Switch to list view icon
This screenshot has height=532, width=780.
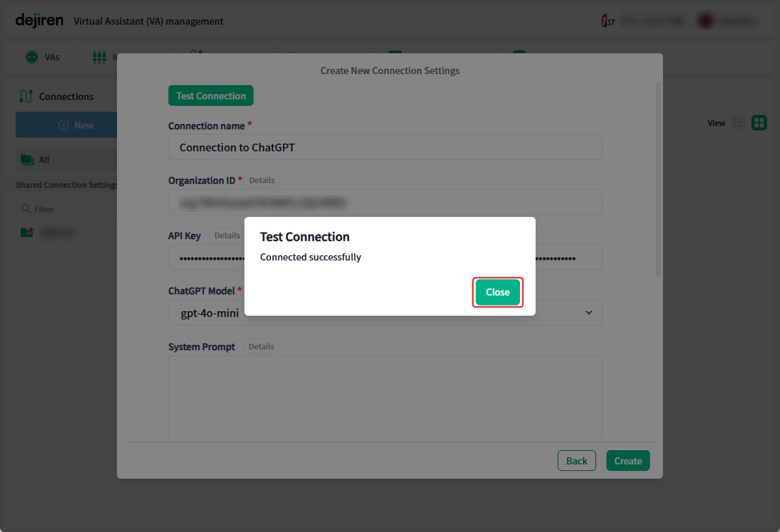pos(738,123)
